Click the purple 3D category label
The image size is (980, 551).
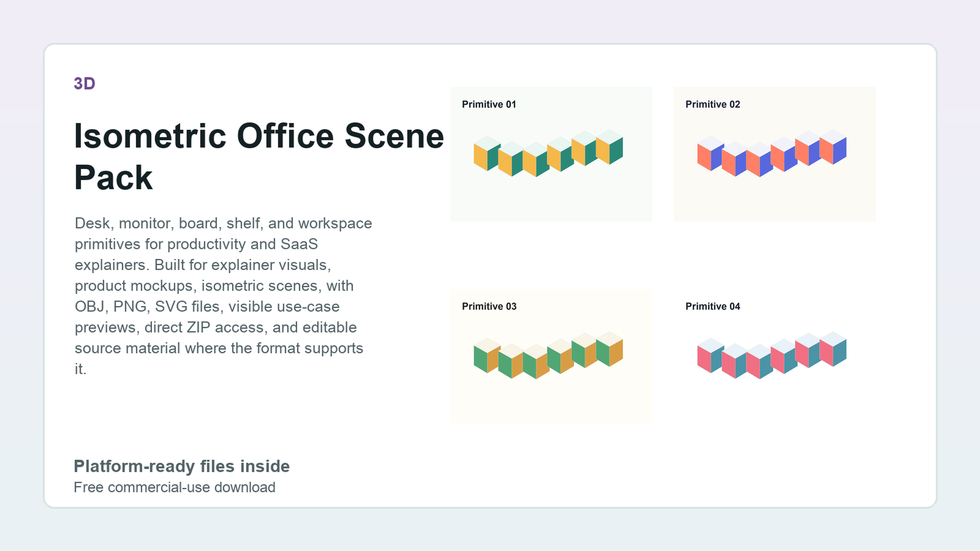85,84
